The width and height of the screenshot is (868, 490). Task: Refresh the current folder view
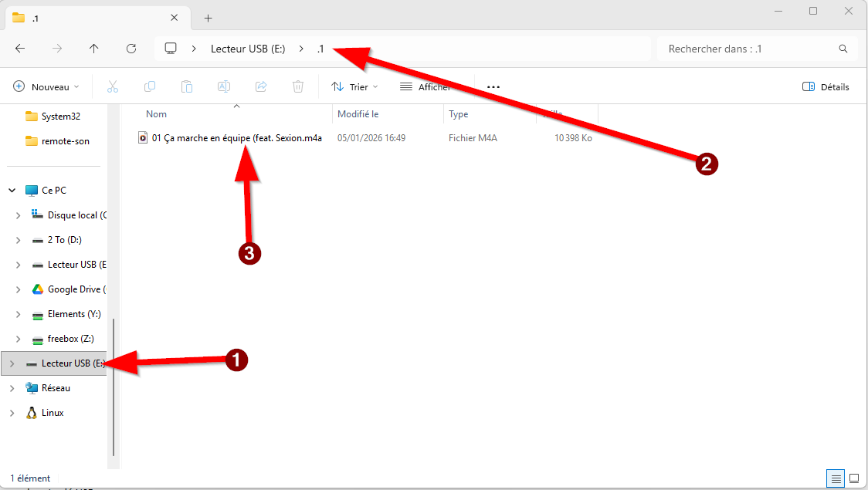(x=131, y=49)
